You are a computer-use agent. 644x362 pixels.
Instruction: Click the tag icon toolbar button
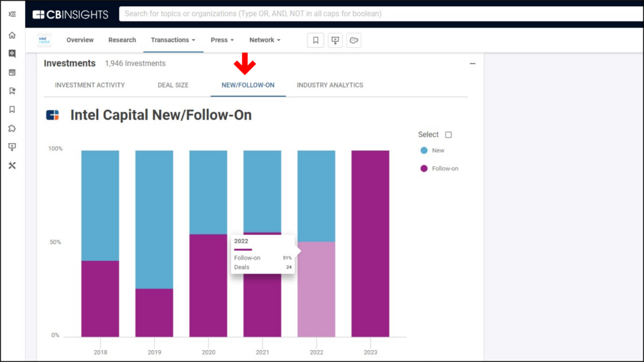pyautogui.click(x=353, y=40)
